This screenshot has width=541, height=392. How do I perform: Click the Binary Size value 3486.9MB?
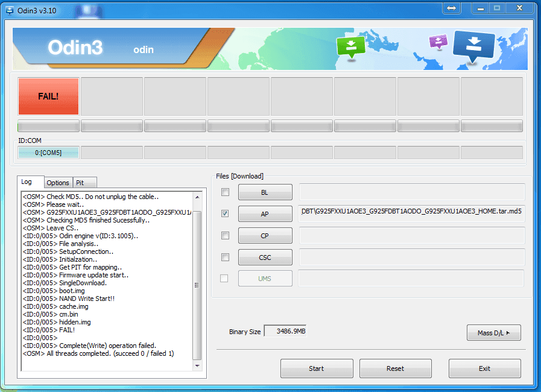tap(285, 331)
